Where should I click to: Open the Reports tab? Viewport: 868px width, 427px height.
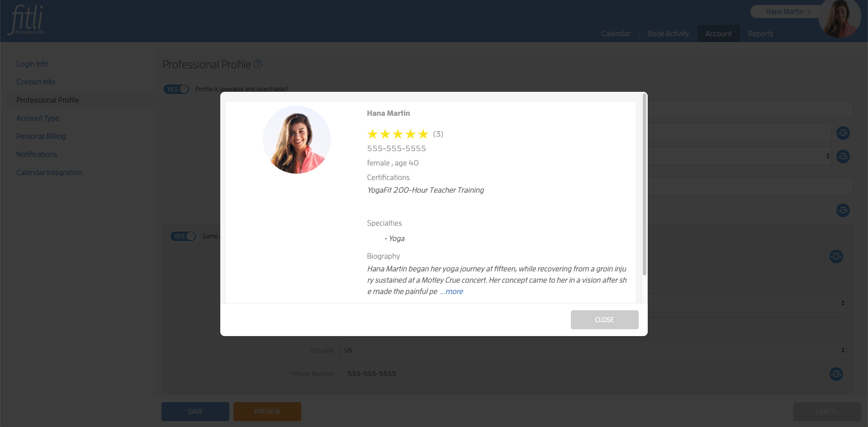tap(761, 34)
